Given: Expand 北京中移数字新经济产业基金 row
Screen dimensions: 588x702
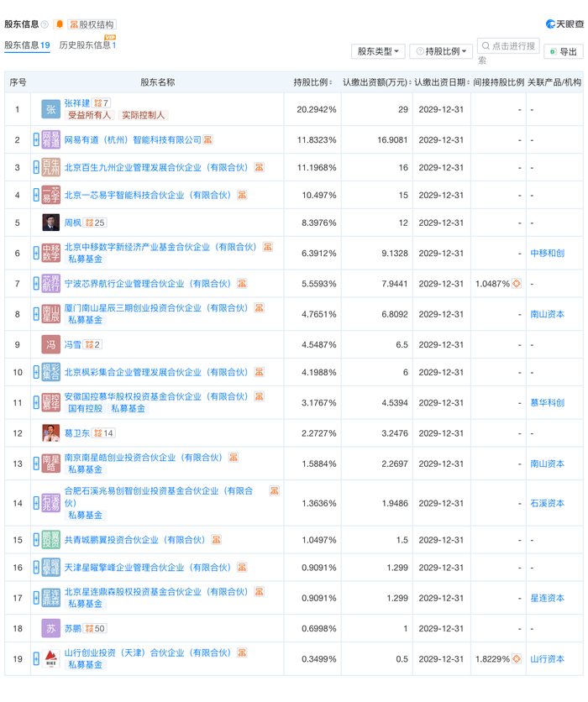Looking at the screenshot, I should (x=36, y=254).
